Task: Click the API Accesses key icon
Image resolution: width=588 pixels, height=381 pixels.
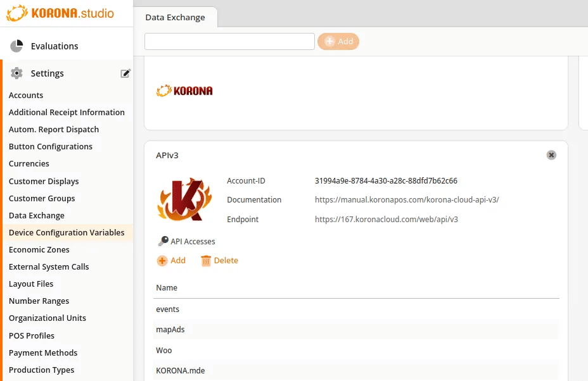Action: (x=163, y=241)
